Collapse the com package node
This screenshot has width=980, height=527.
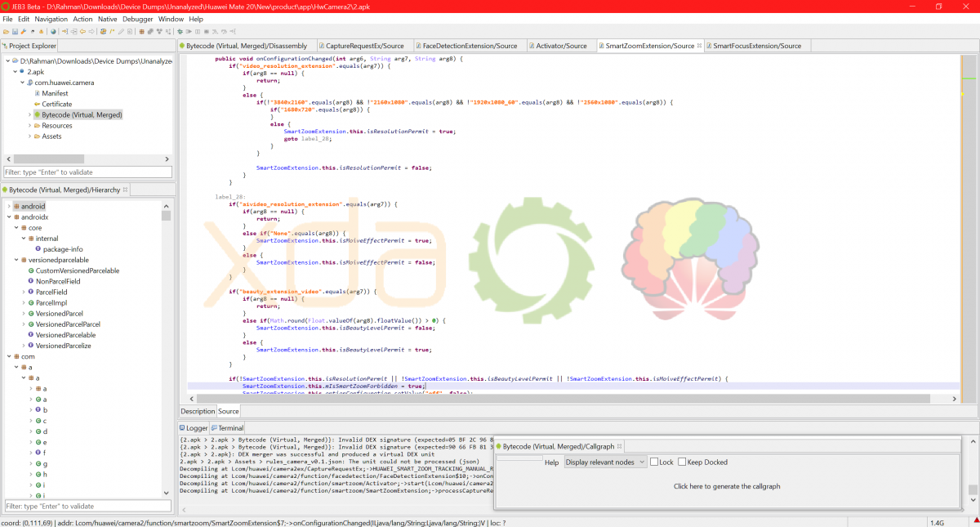(x=8, y=356)
